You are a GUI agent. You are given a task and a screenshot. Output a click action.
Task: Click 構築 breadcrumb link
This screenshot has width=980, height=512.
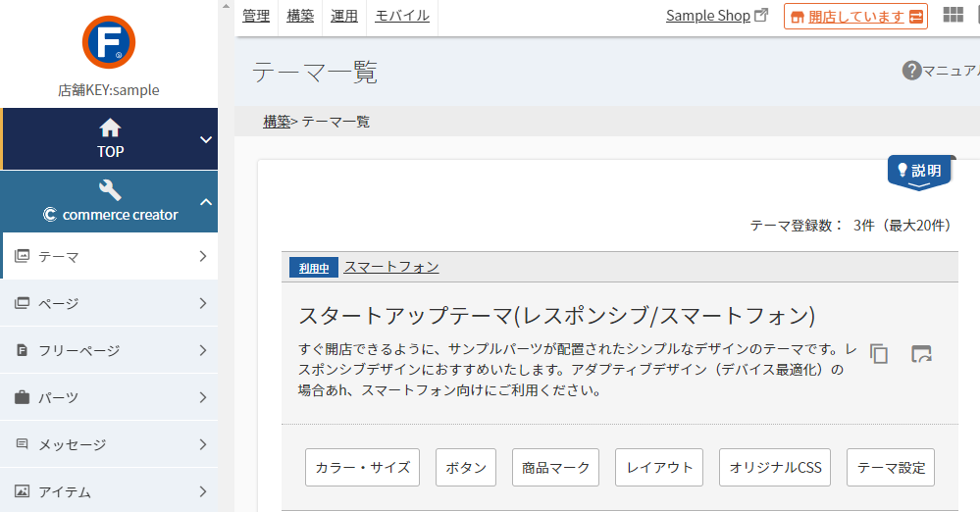pos(277,122)
